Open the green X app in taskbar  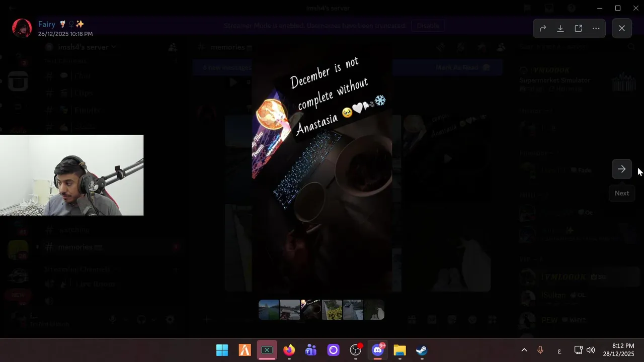[267, 350]
